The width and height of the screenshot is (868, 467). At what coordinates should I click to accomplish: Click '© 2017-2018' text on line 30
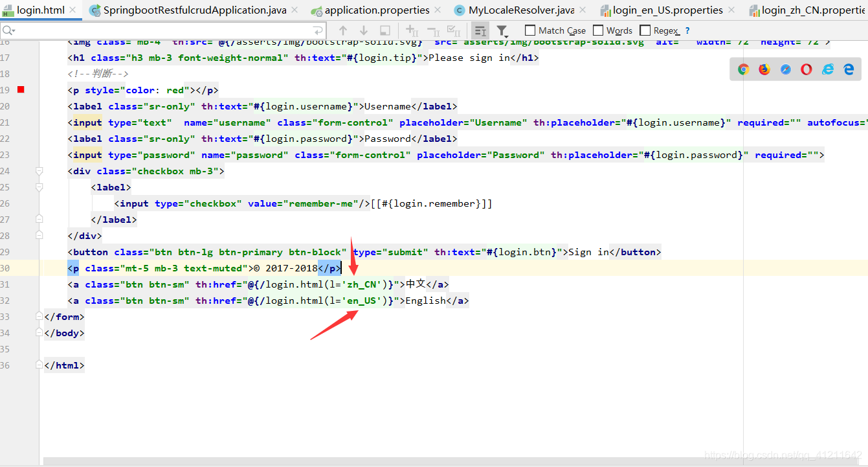(x=287, y=268)
